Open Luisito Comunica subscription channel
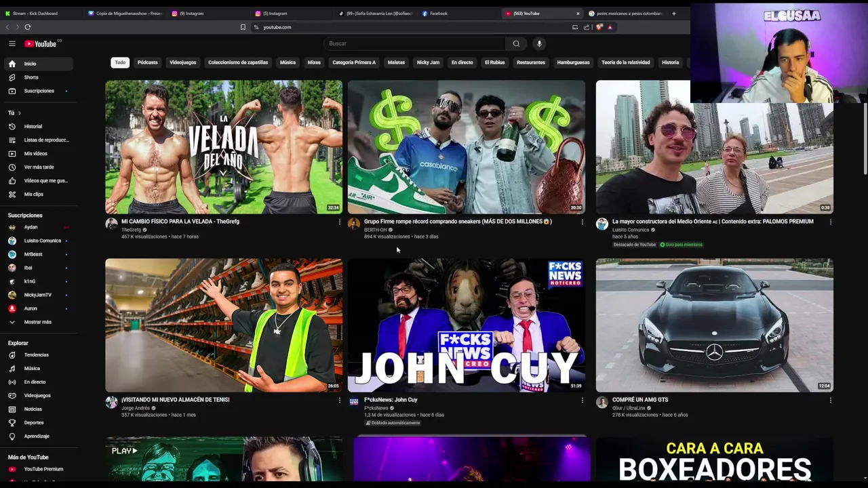 click(37, 241)
